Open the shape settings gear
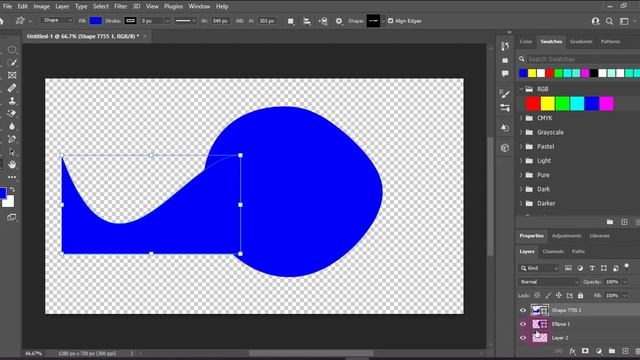This screenshot has height=360, width=640. pos(339,21)
